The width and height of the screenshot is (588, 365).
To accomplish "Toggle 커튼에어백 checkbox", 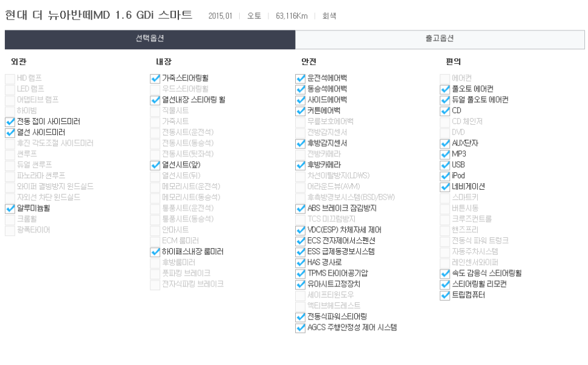I will 300,111.
